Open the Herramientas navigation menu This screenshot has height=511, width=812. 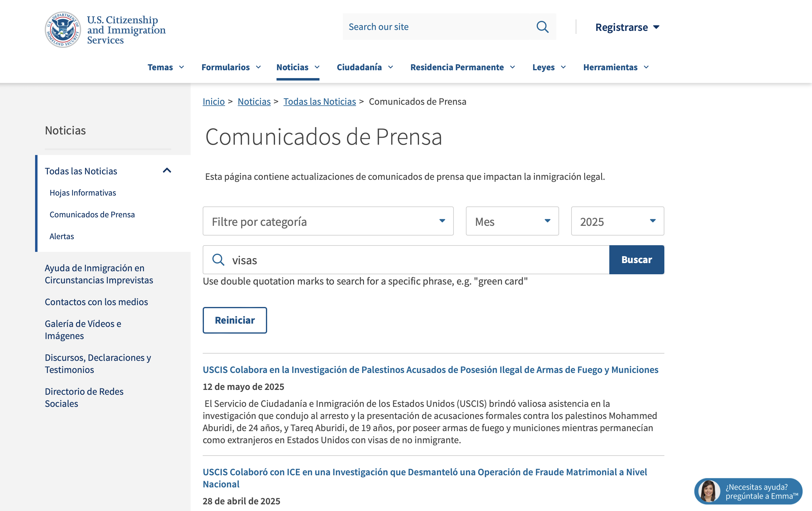click(x=615, y=67)
